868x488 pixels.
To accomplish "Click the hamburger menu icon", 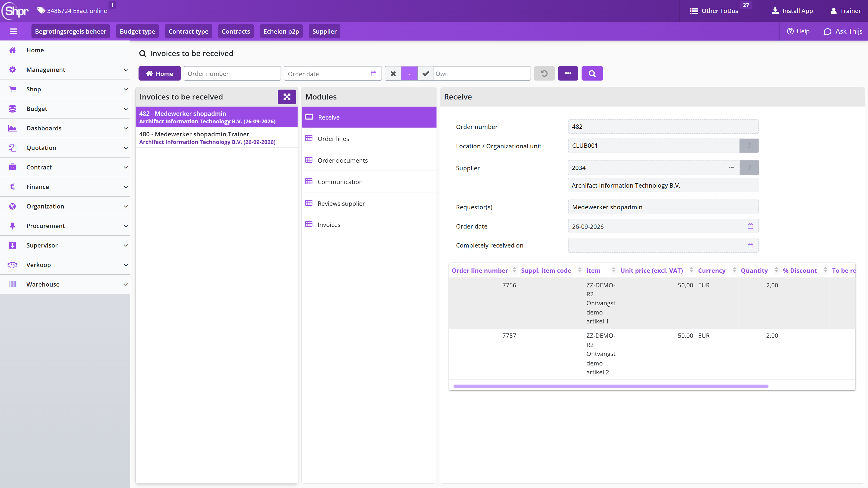I will coord(14,31).
